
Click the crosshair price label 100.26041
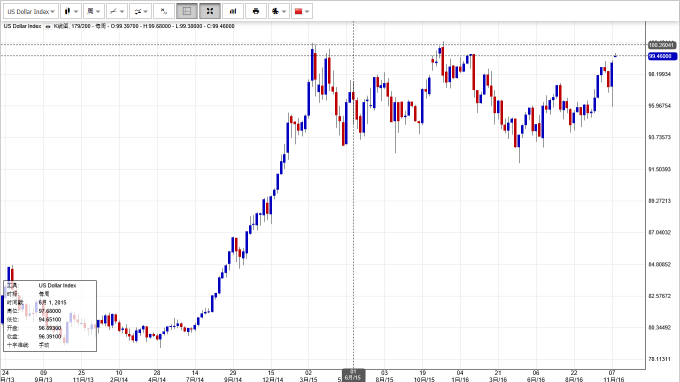662,45
